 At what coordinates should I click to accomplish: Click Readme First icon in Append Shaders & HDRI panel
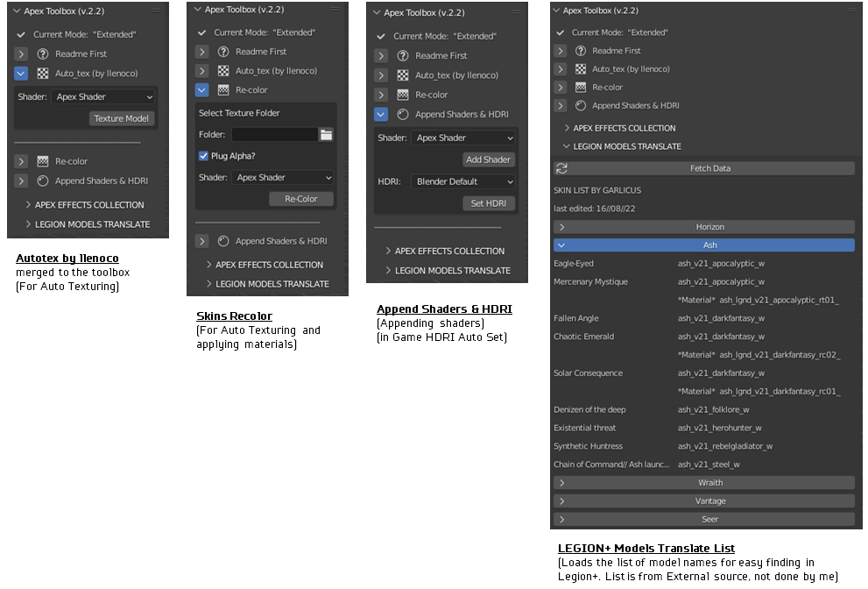pos(403,56)
